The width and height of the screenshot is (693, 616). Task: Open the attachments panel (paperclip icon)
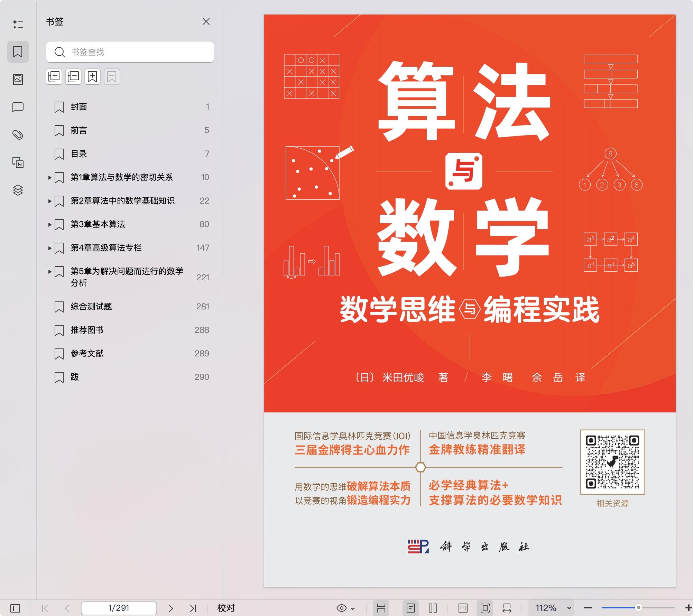tap(19, 136)
